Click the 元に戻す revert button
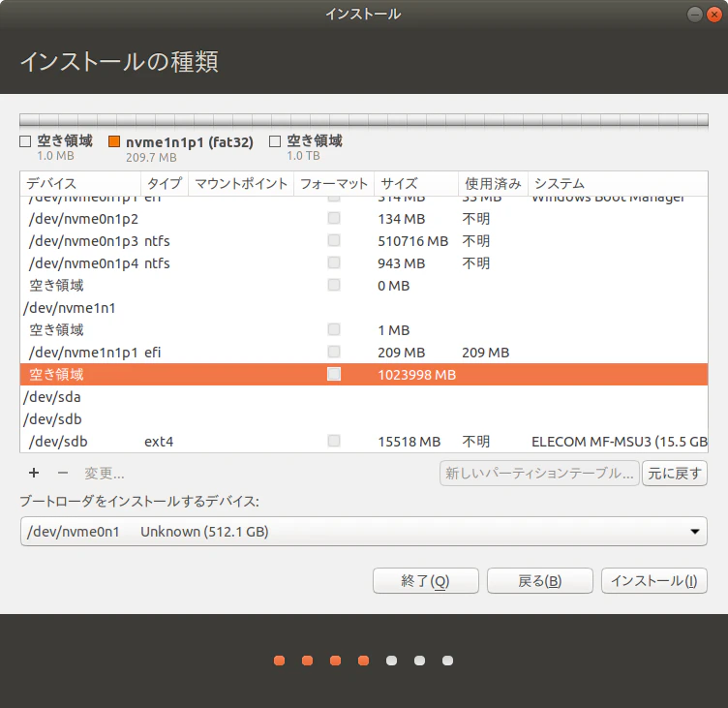This screenshot has width=728, height=708. tap(675, 474)
